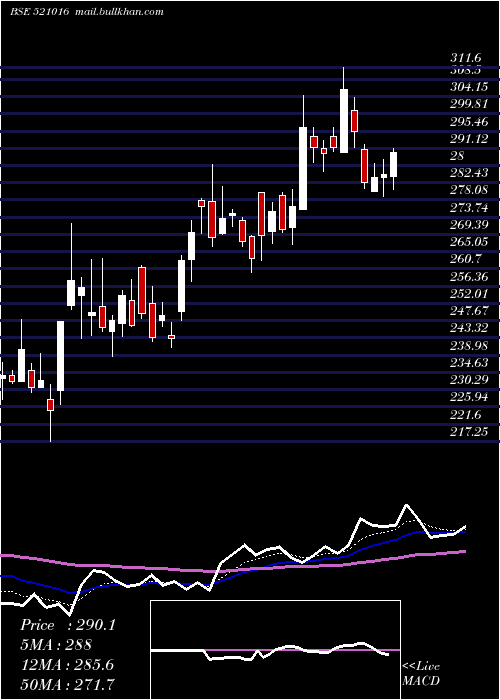Viewport: 500px width, 700px height.
Task: Click the 269.39 price level label
Action: 469,225
